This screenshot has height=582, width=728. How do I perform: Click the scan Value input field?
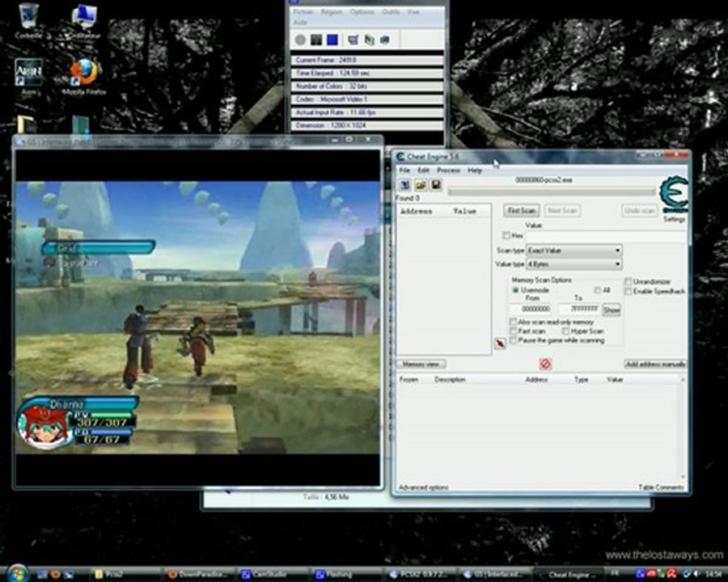tap(606, 236)
